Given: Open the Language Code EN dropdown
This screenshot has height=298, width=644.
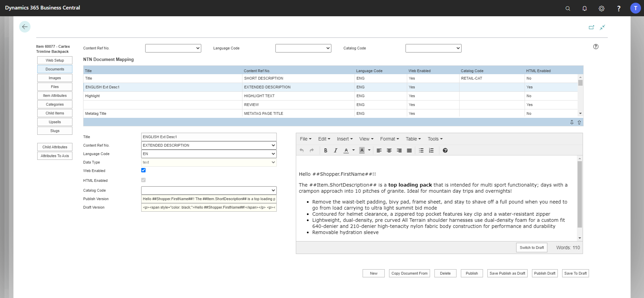Looking at the screenshot, I should coord(209,154).
